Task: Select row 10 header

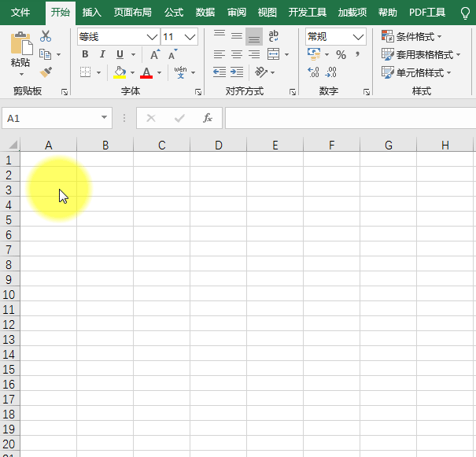Action: click(x=9, y=295)
